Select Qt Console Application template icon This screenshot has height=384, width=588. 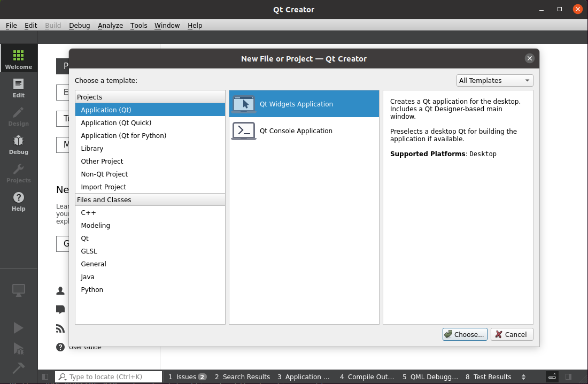pos(244,130)
